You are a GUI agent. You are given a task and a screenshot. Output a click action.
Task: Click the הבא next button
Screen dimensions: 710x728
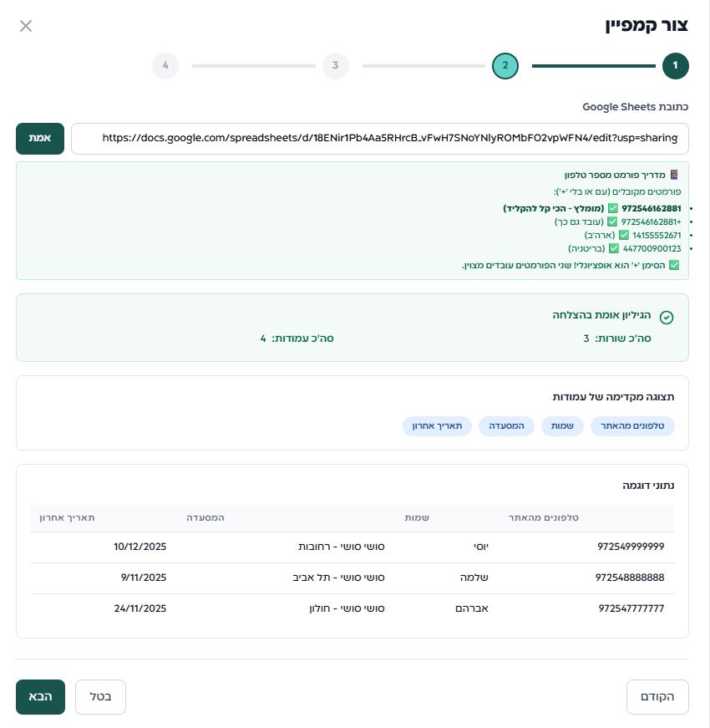(40, 697)
